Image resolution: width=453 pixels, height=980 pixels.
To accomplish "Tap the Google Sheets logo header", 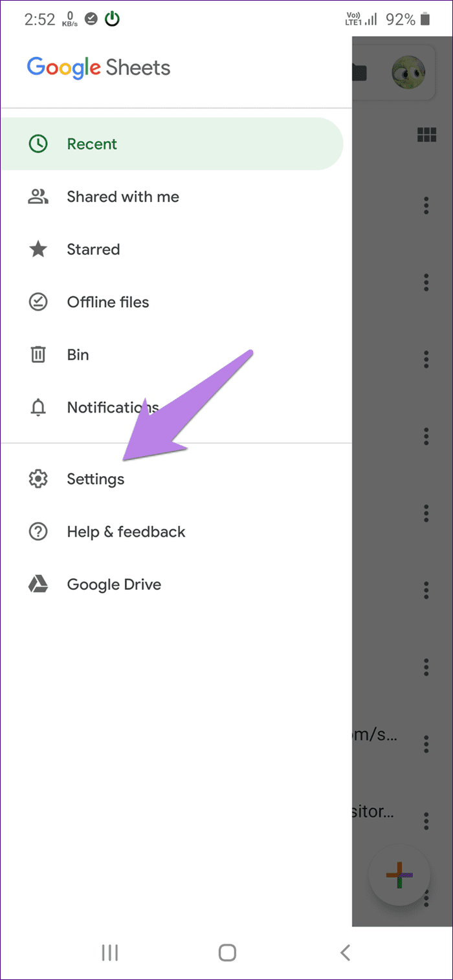I will 98,68.
